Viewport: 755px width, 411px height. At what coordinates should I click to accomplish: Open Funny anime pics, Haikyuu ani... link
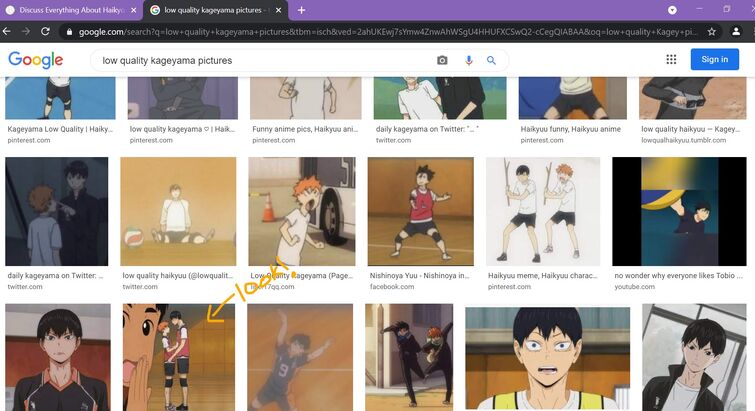pyautogui.click(x=305, y=129)
